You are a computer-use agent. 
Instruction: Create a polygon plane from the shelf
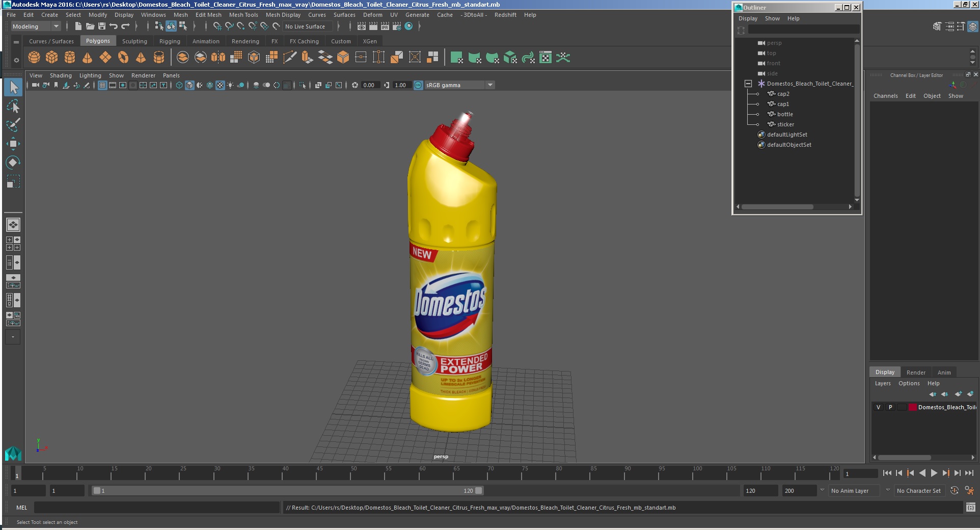point(105,58)
